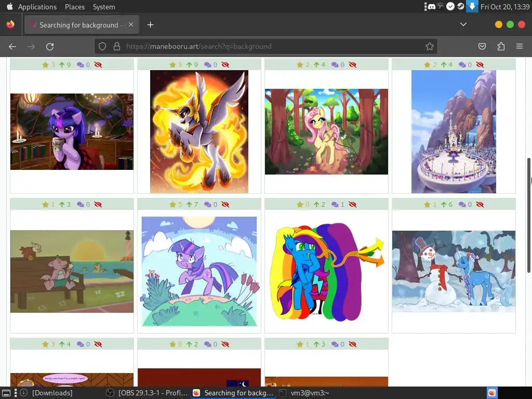Click the page's vertical scrollbar handle

pos(528,215)
